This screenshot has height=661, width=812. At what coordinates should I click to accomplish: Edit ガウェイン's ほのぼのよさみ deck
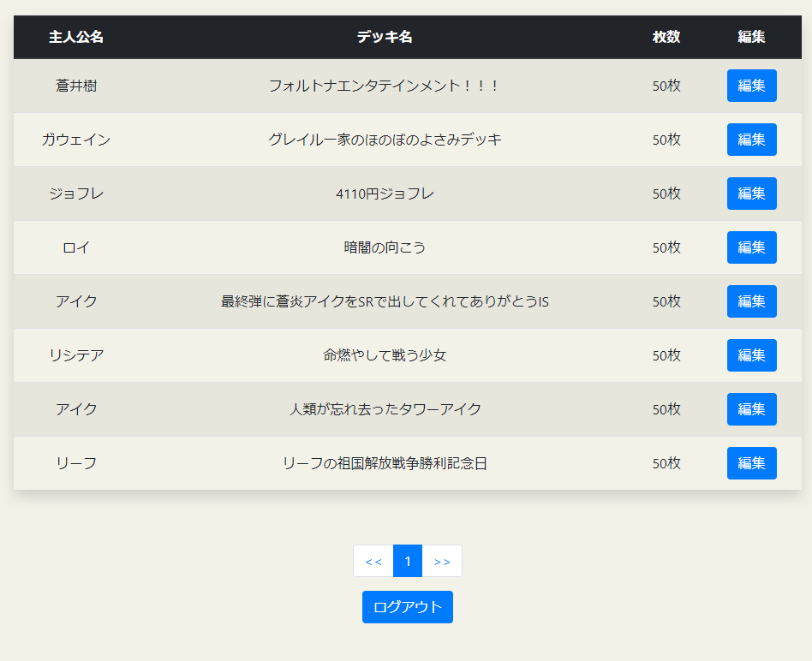(751, 140)
